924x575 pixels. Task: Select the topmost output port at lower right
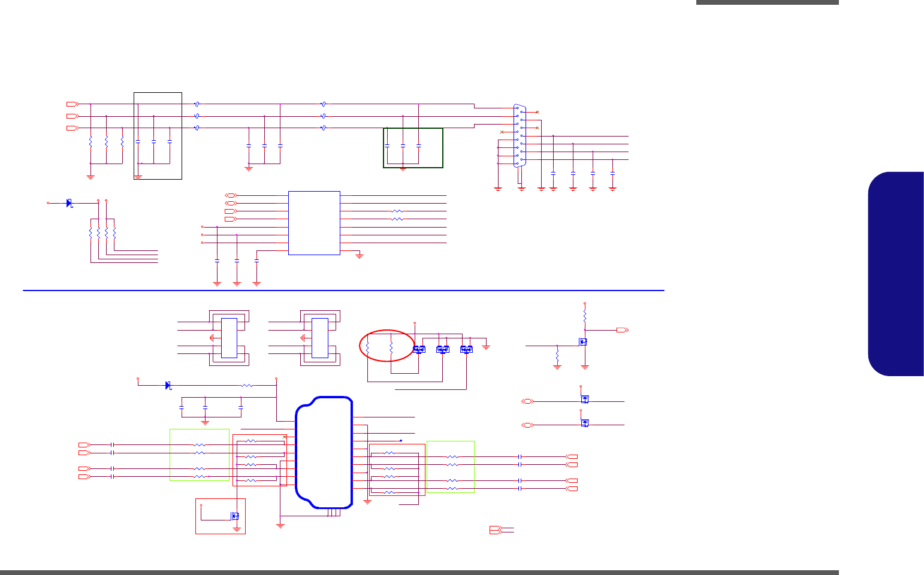coord(572,457)
